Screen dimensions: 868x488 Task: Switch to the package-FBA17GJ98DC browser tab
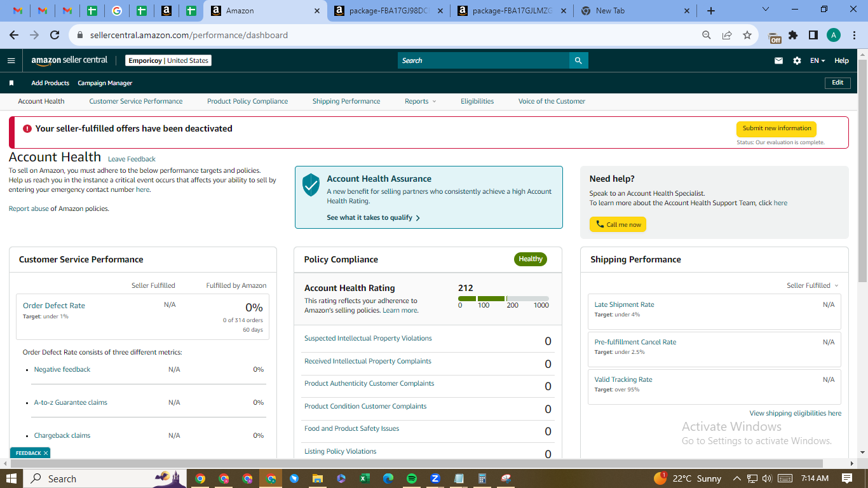tap(389, 11)
